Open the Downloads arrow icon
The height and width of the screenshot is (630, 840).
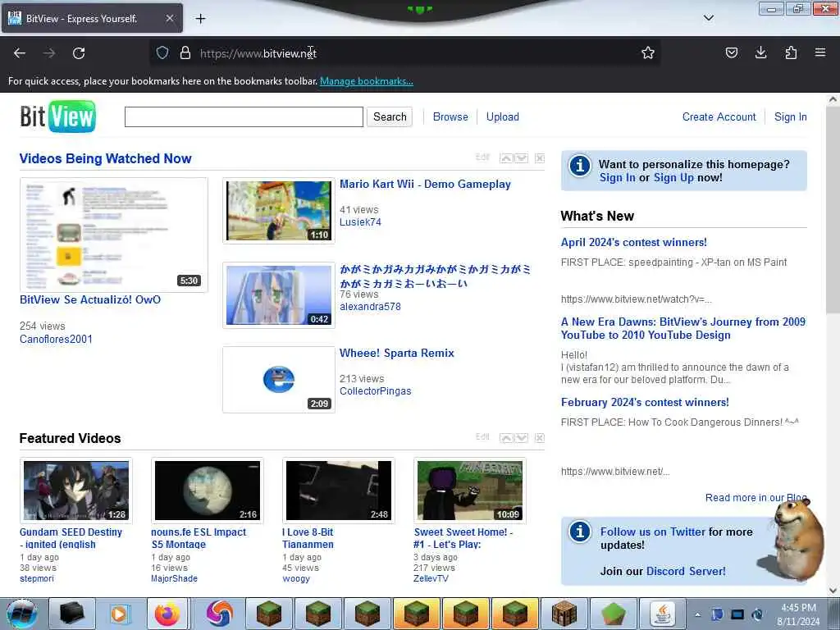point(760,52)
